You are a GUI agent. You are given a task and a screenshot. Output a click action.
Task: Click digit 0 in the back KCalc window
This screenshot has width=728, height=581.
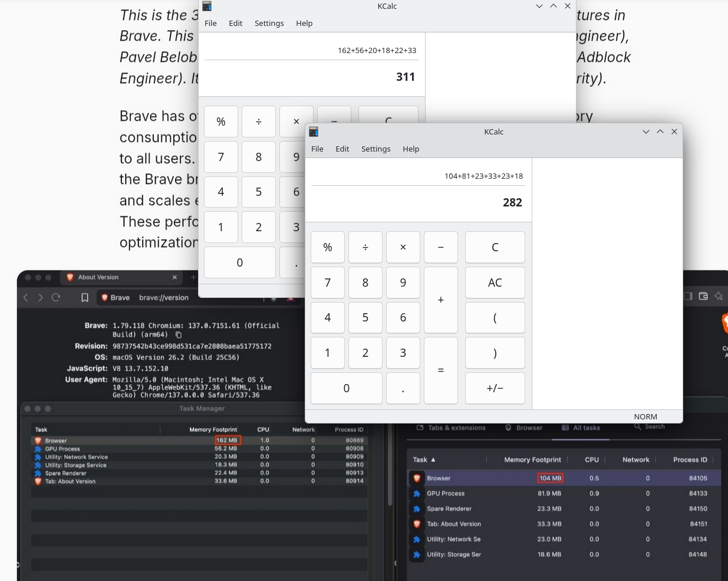(x=240, y=262)
